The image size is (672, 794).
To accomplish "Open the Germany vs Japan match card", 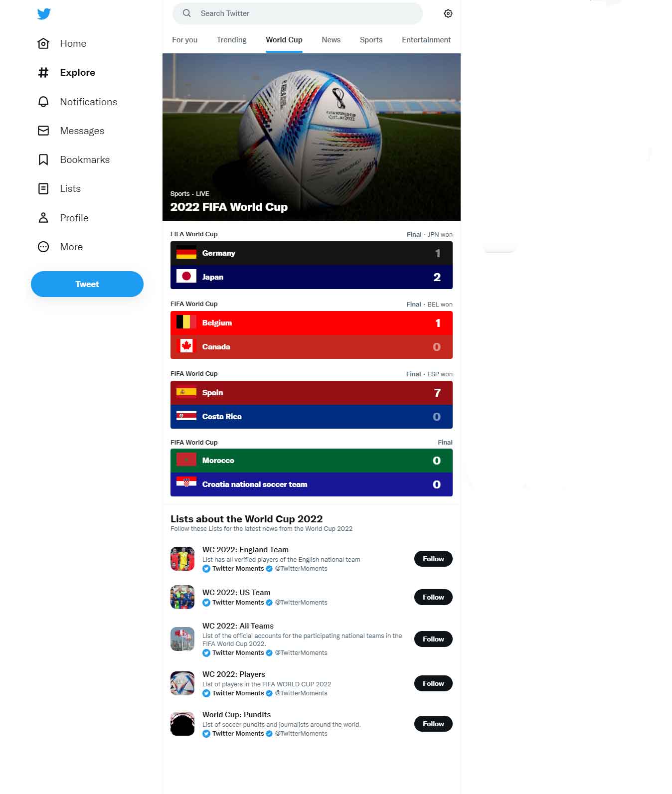I will pos(312,265).
